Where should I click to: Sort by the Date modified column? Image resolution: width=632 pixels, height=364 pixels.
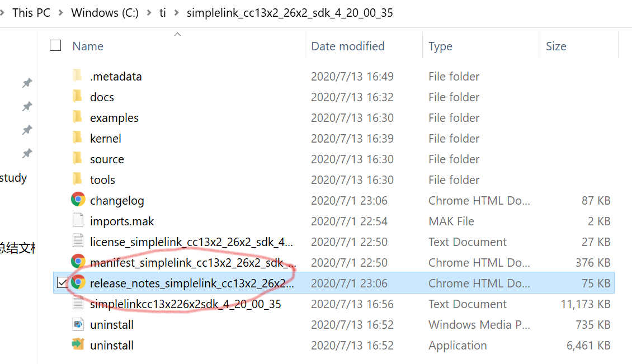(x=347, y=46)
